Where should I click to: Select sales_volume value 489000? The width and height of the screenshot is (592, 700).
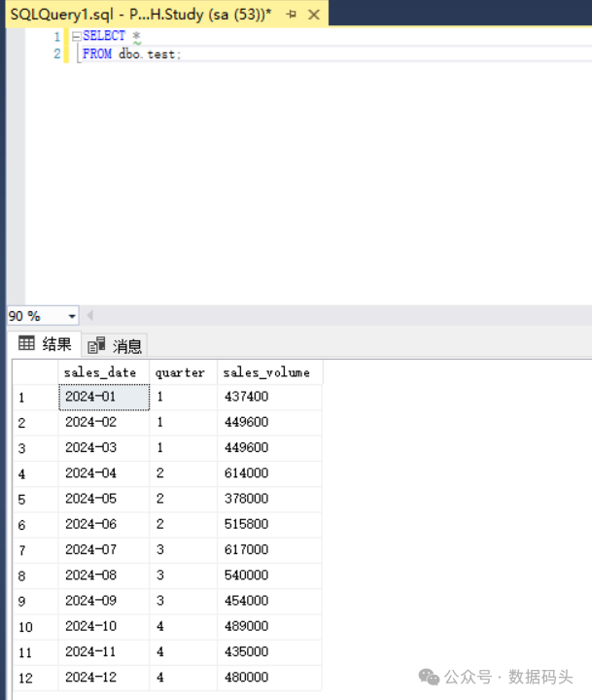click(269, 626)
